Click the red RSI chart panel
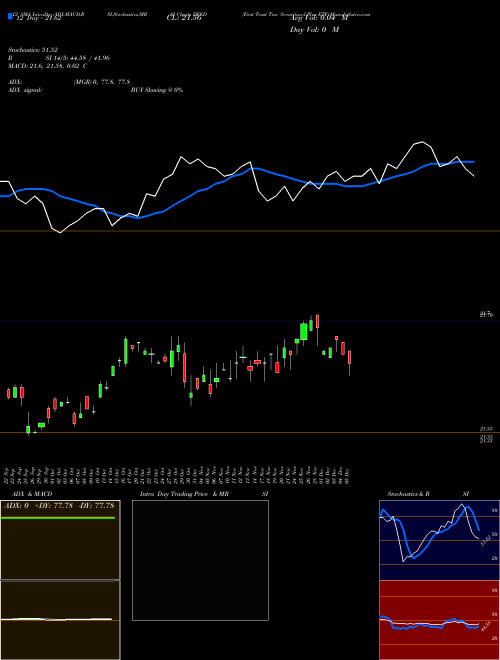The height and width of the screenshot is (660, 500). (x=439, y=620)
